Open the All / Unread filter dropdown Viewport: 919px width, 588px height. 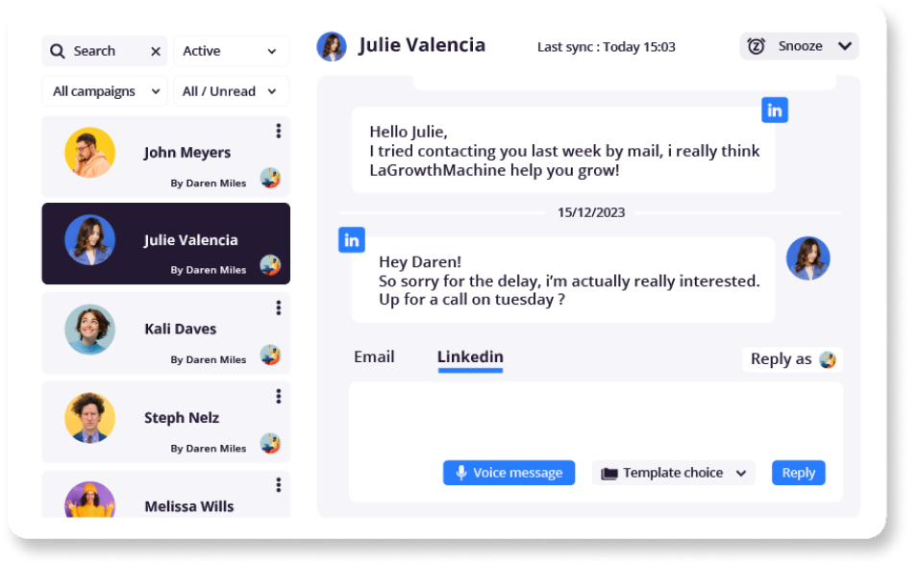(x=231, y=92)
